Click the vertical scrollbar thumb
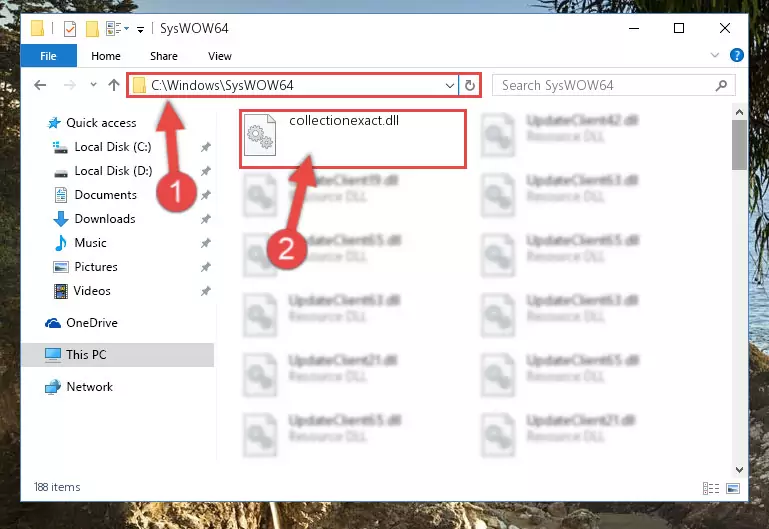 (739, 145)
